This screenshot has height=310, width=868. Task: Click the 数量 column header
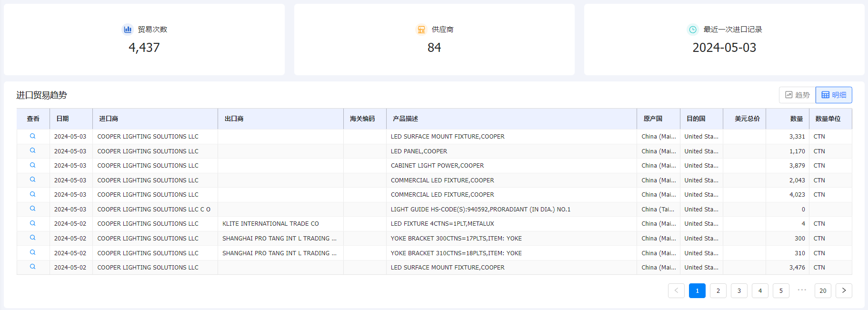[796, 119]
